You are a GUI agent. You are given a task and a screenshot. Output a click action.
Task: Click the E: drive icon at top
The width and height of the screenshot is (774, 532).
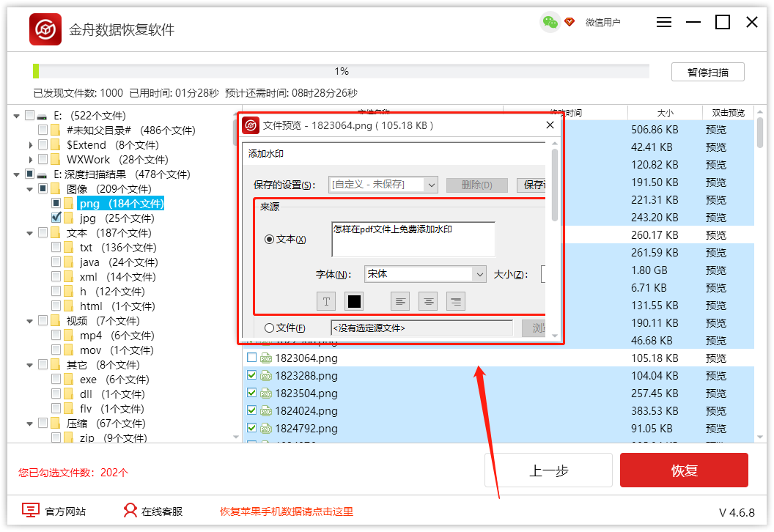click(43, 117)
